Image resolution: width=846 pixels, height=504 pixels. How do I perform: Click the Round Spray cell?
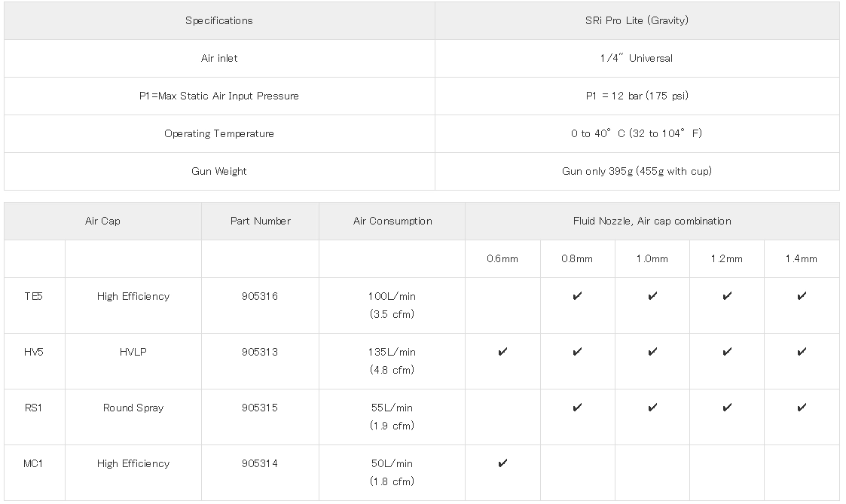[x=133, y=408]
